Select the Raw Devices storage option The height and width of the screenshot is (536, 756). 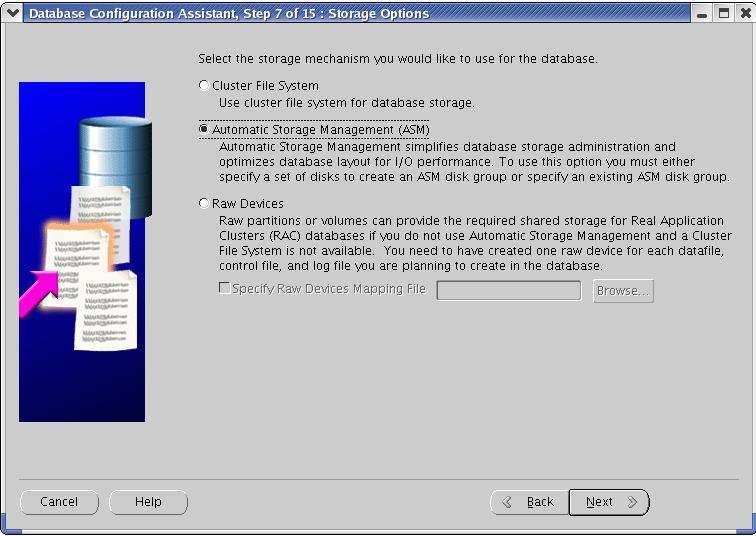click(205, 204)
